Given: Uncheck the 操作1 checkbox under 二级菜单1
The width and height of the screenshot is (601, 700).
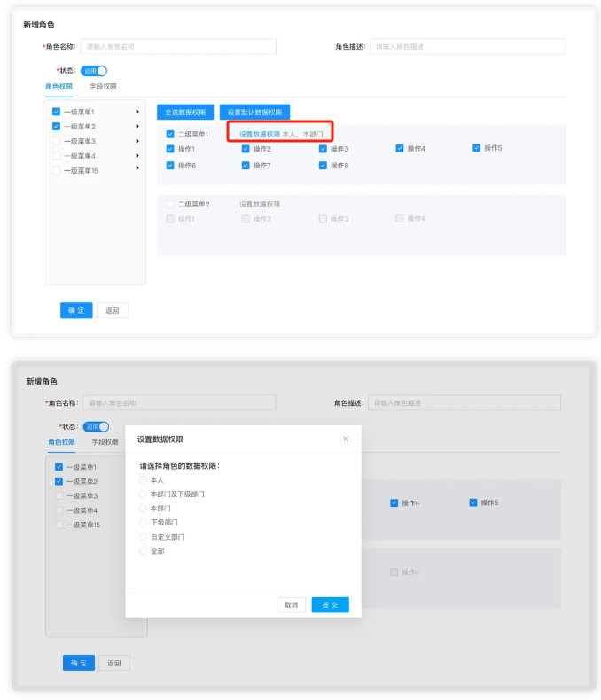Looking at the screenshot, I should (x=170, y=149).
